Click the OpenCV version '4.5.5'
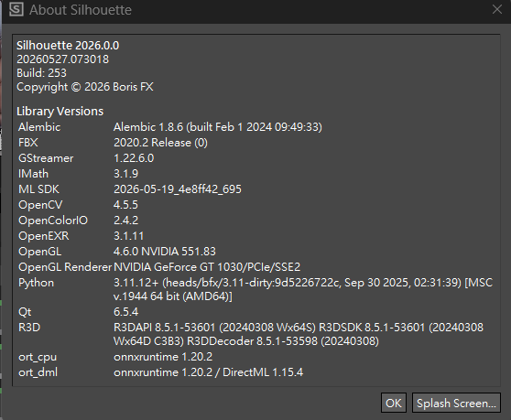The image size is (511, 420). pyautogui.click(x=125, y=205)
